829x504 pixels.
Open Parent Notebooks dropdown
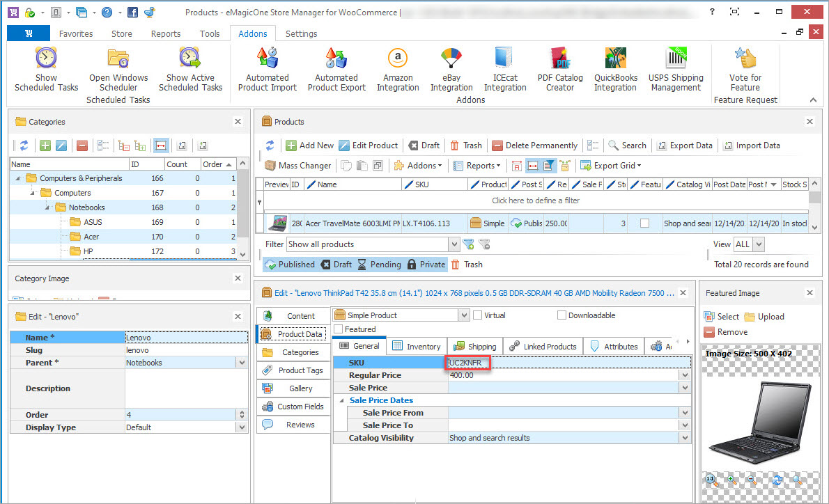pos(242,363)
